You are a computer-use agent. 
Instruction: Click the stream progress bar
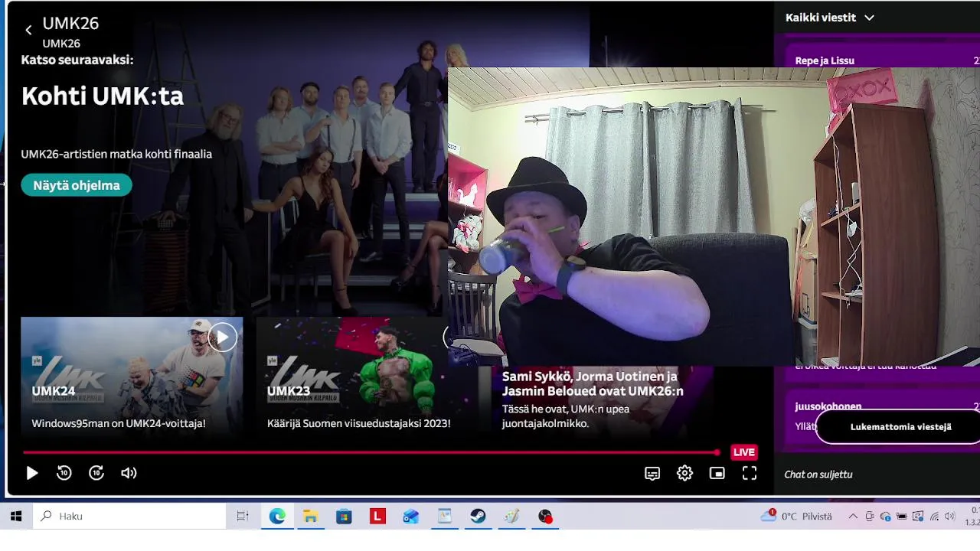point(371,452)
